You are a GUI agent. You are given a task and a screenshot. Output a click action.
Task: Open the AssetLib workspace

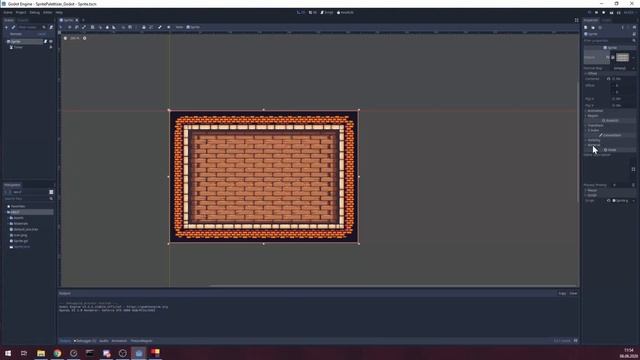(346, 13)
